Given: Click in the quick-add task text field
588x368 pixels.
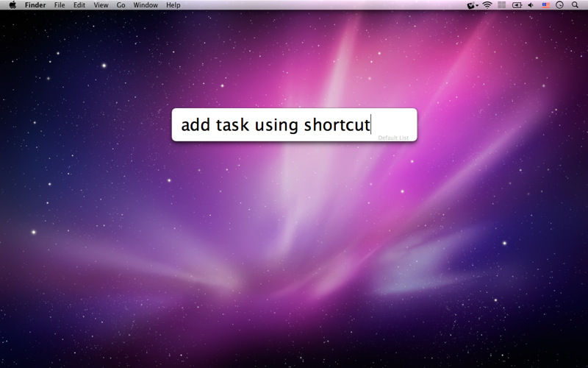Looking at the screenshot, I should [294, 124].
